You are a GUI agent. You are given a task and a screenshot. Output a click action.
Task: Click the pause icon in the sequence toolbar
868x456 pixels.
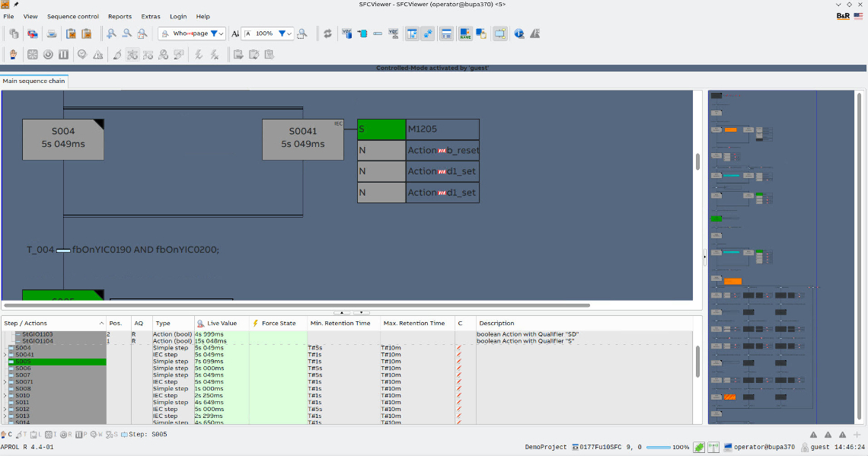pyautogui.click(x=63, y=54)
